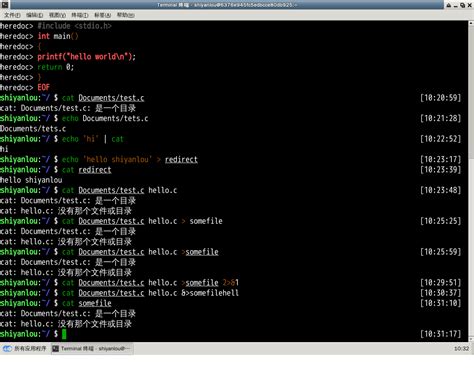Click the '&>somefilehell' command text
This screenshot has width=474, height=368.
[x=210, y=293]
